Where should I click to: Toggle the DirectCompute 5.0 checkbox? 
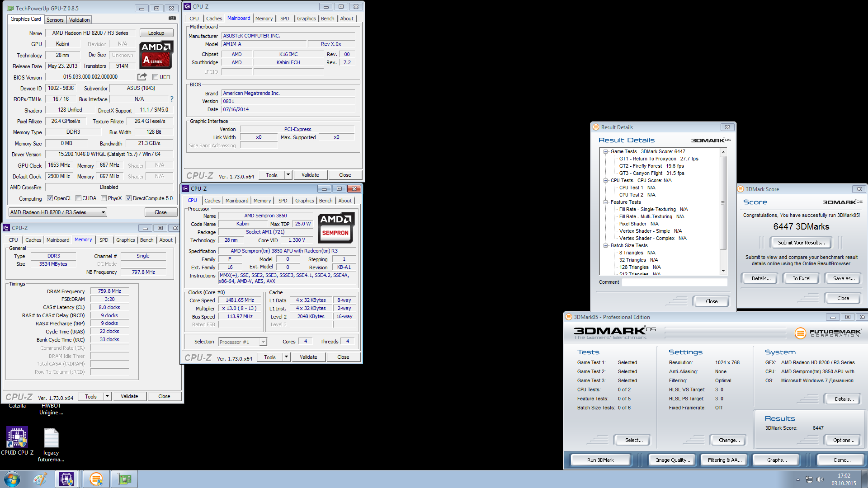click(x=128, y=198)
